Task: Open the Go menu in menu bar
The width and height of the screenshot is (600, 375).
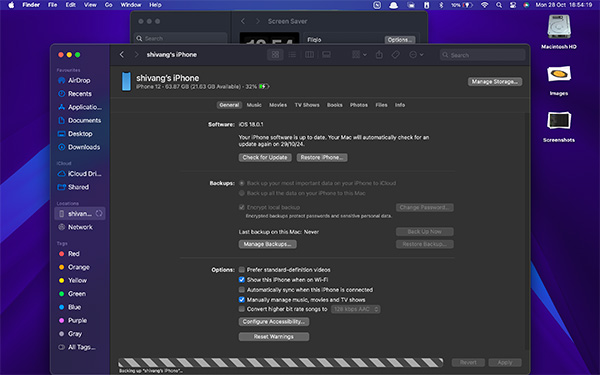Action: point(109,5)
